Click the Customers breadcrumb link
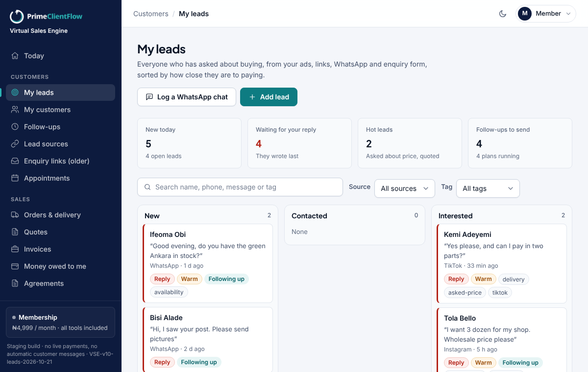Image resolution: width=588 pixels, height=372 pixels. click(151, 14)
